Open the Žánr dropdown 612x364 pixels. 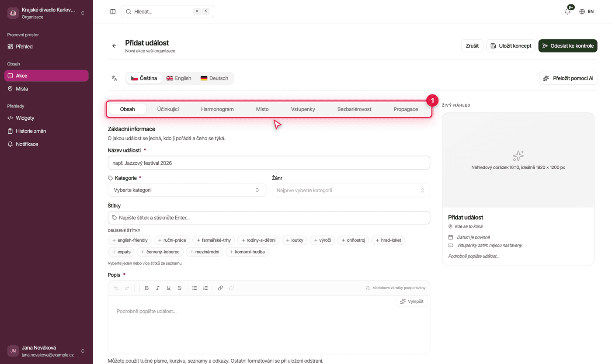tap(351, 190)
